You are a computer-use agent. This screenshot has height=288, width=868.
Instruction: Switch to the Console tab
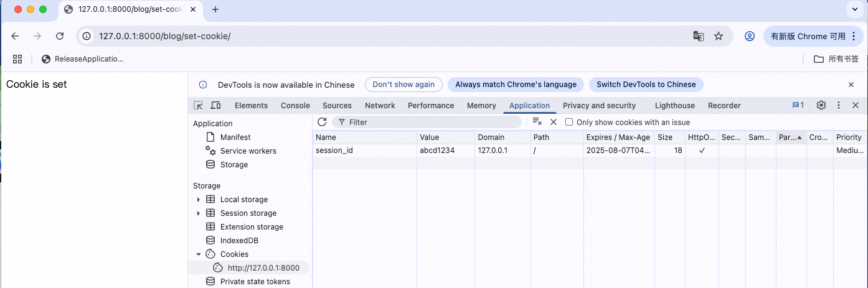pos(295,106)
